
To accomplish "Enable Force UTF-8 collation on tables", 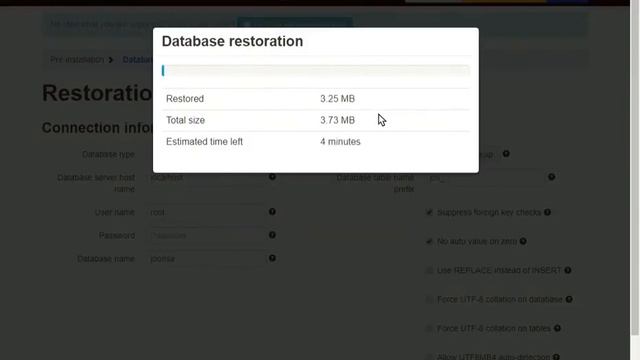I will [429, 328].
